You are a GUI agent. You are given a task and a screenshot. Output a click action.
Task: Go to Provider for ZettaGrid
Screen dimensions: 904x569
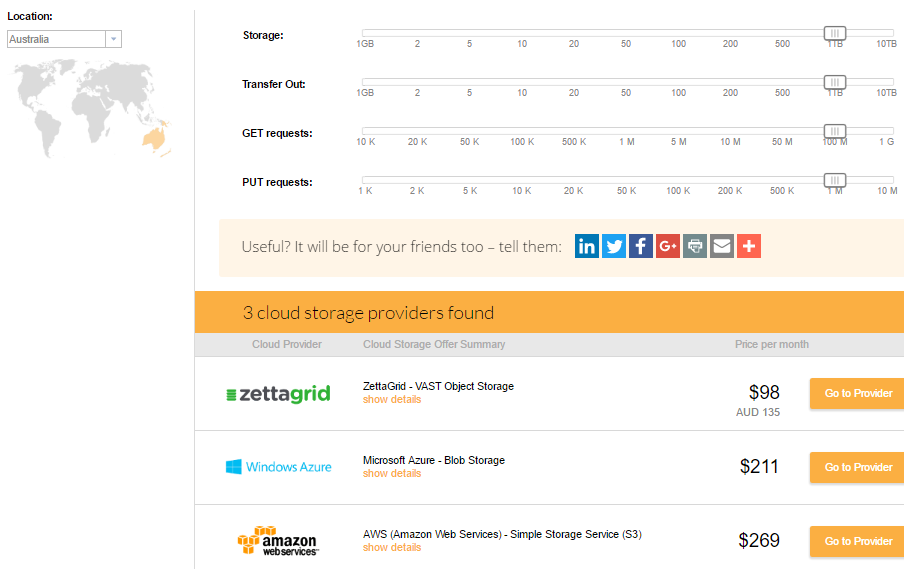(857, 393)
